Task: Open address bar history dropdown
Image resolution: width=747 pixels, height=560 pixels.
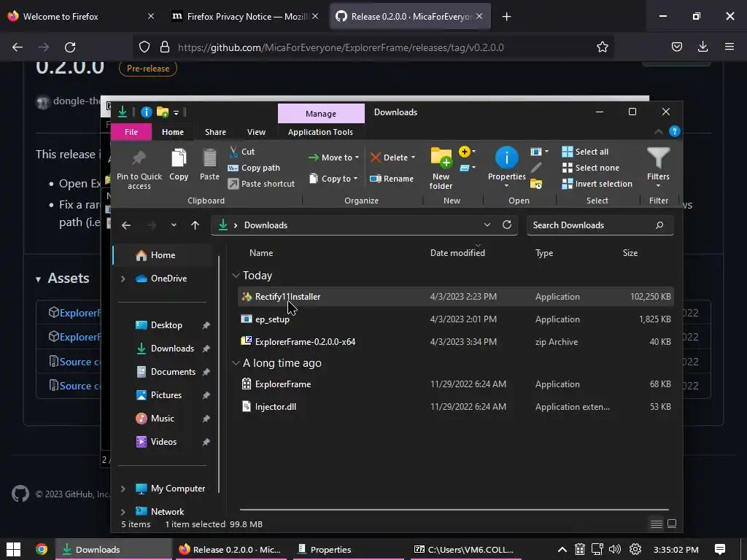Action: click(487, 225)
